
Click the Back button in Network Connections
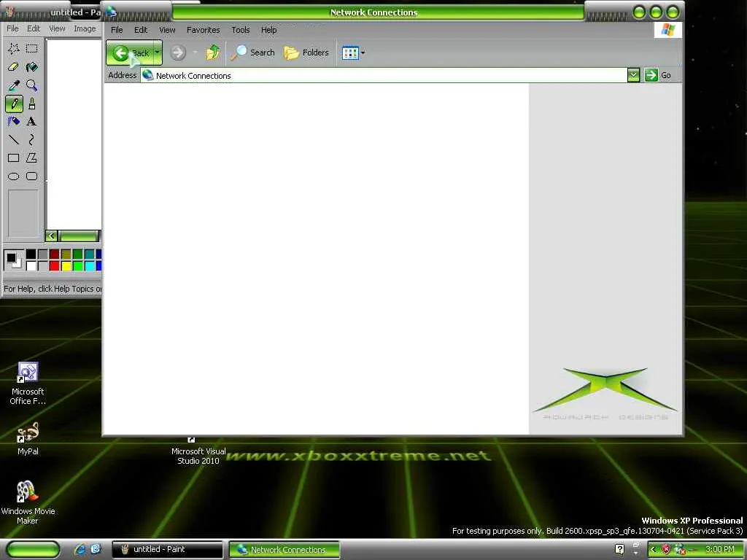(130, 52)
